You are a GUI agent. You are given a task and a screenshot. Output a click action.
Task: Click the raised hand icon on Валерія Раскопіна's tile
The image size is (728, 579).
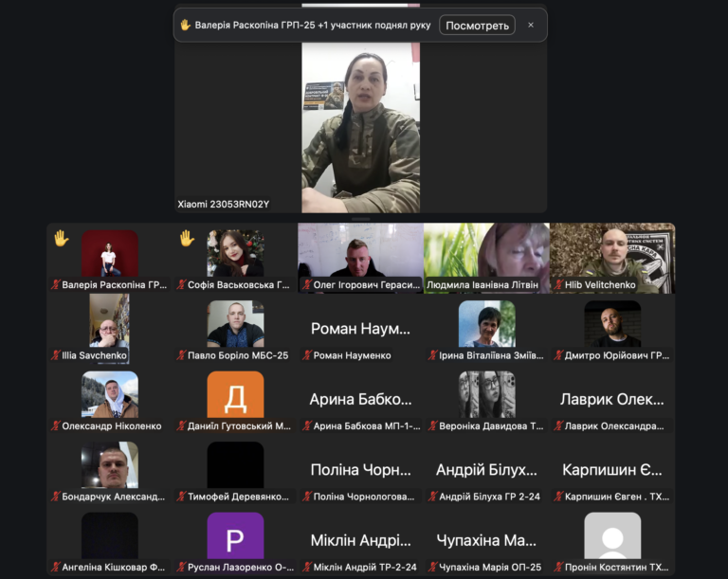pos(61,239)
